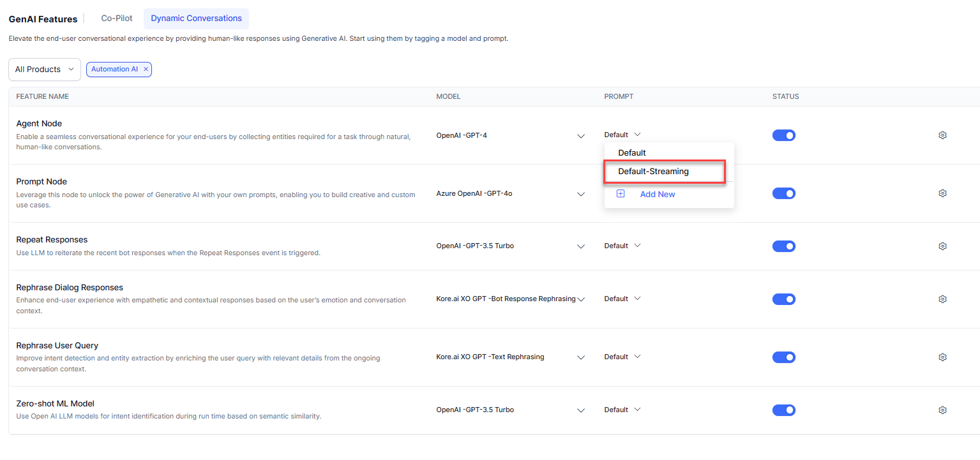Toggle Zero-shot ML Model status switch
This screenshot has height=460, width=980.
coord(783,410)
